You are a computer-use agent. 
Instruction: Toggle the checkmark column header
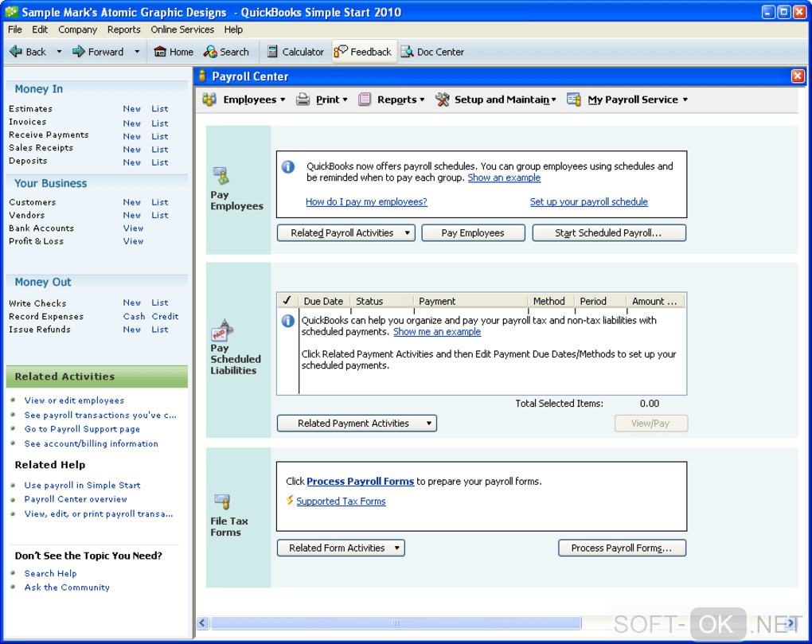[287, 301]
